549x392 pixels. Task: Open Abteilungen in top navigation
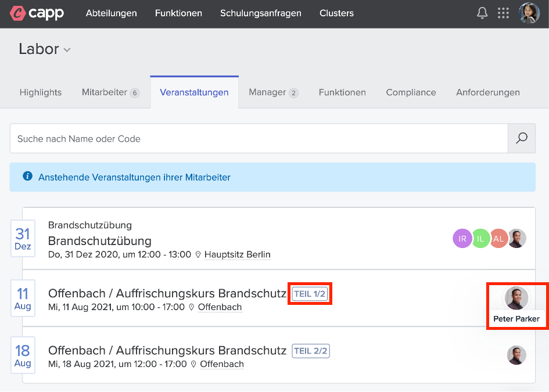click(x=112, y=13)
